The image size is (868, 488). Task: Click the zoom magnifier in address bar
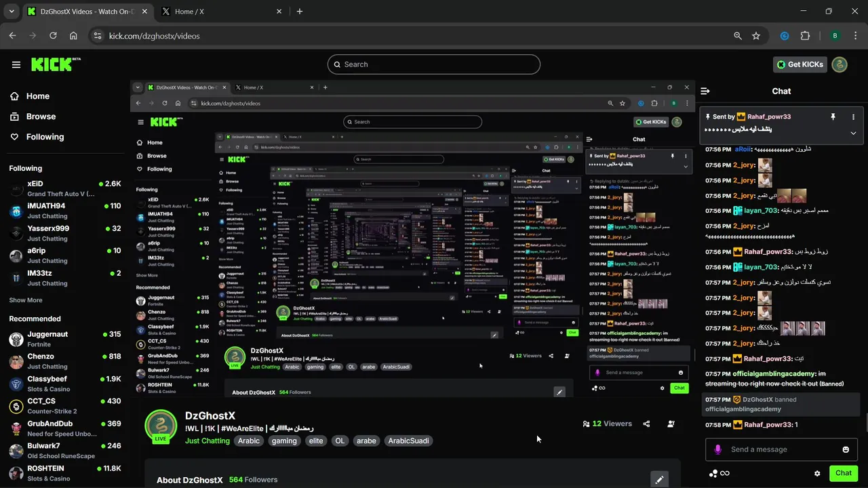[x=738, y=36]
